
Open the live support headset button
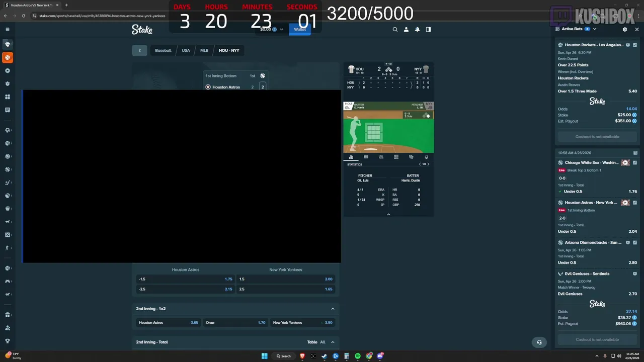(x=539, y=342)
